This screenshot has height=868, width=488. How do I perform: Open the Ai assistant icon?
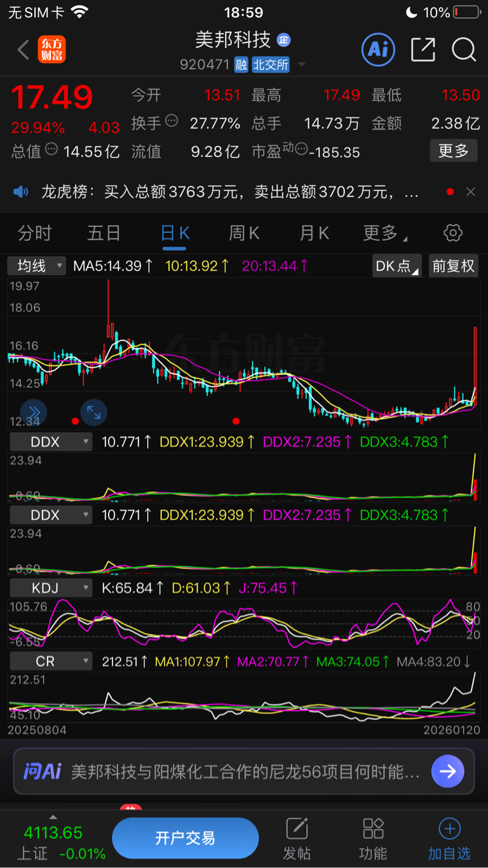(378, 49)
